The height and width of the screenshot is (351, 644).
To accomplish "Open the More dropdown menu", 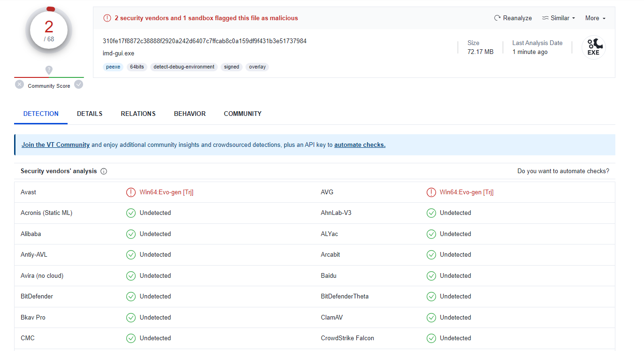I will 595,18.
